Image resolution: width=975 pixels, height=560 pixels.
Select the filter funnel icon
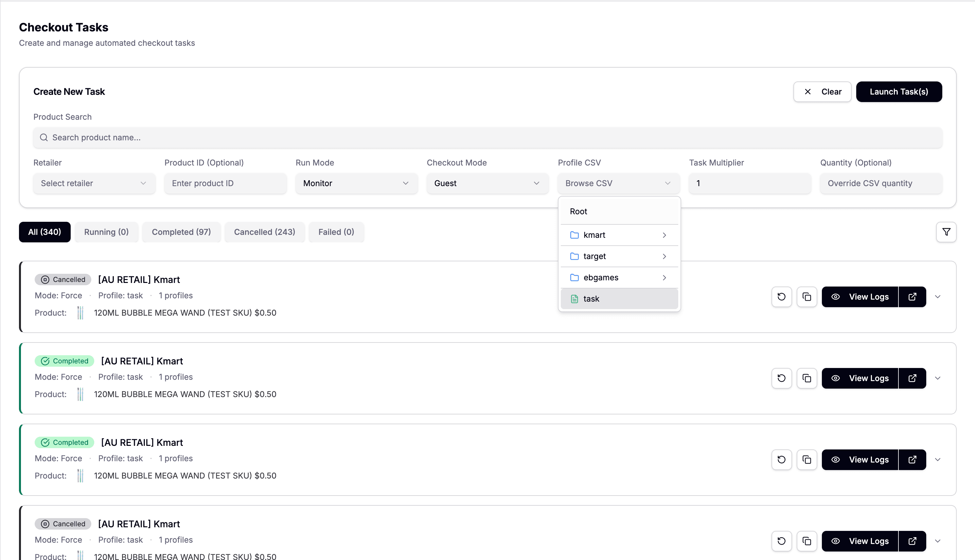(947, 232)
